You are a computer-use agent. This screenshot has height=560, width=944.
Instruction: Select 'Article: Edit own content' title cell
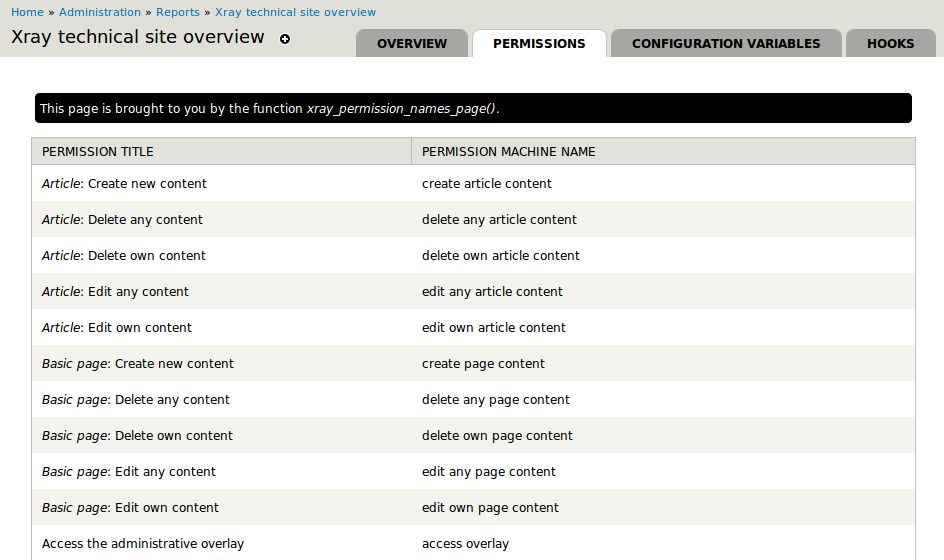click(222, 328)
